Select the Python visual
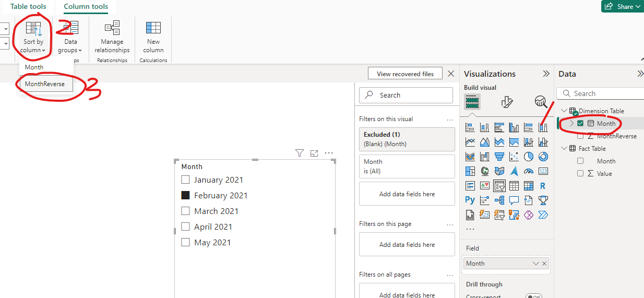Screen dimensions: 644x298 (470, 200)
